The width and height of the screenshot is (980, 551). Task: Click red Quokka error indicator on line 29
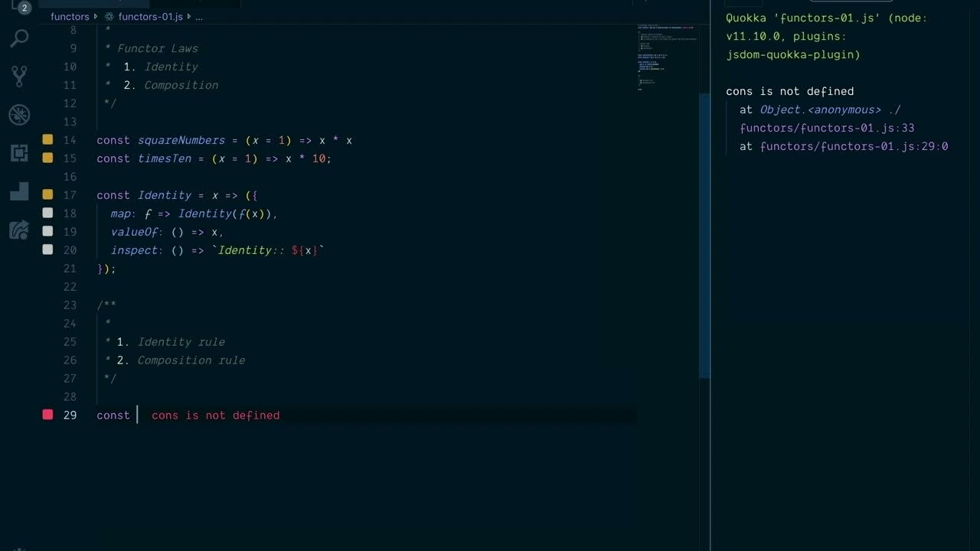click(47, 415)
